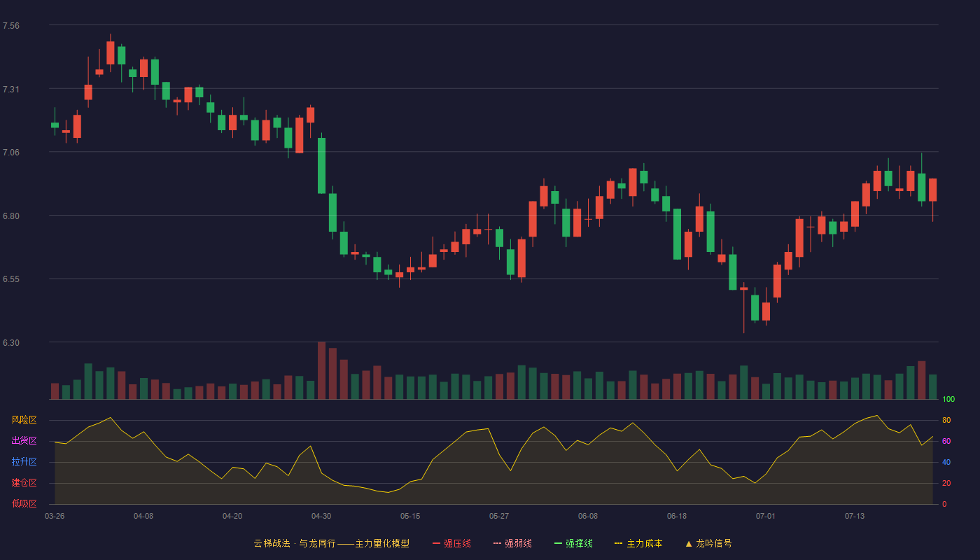Click the 7.31 price axis label
This screenshot has width=980, height=560.
pos(11,90)
